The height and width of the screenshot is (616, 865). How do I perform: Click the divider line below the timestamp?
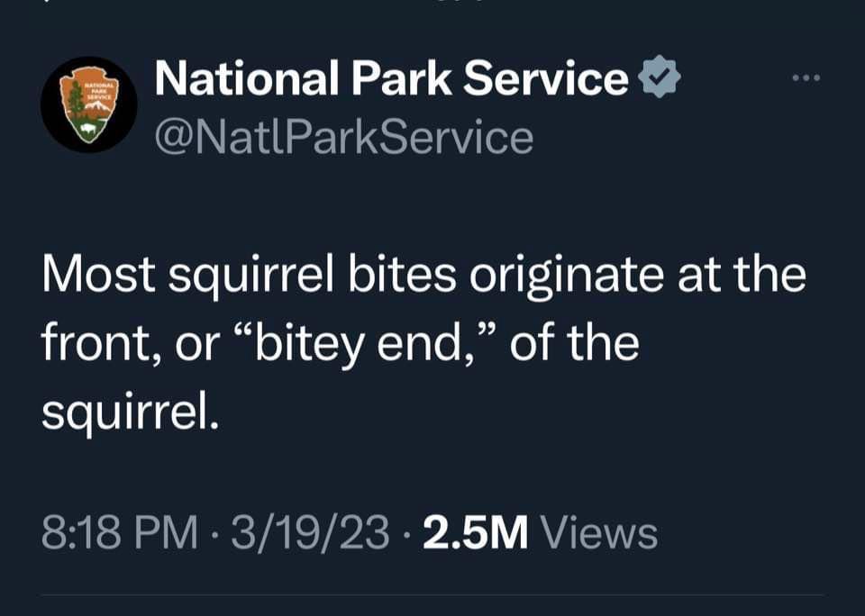432,594
